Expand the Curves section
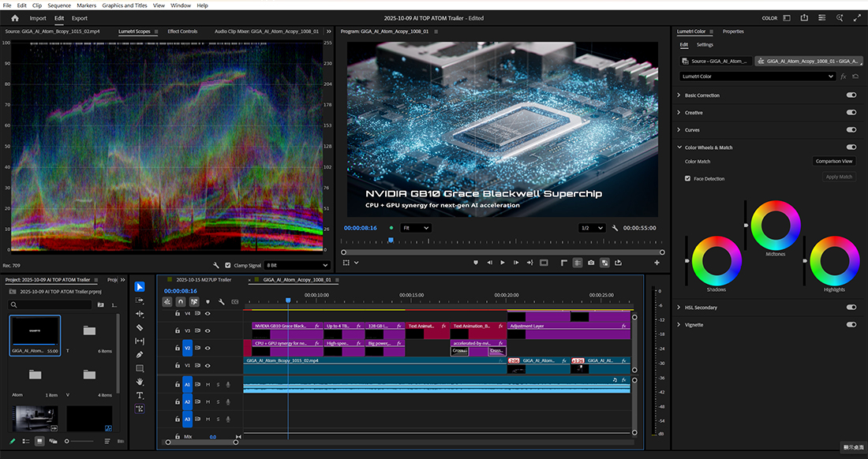868x459 pixels. click(x=679, y=130)
